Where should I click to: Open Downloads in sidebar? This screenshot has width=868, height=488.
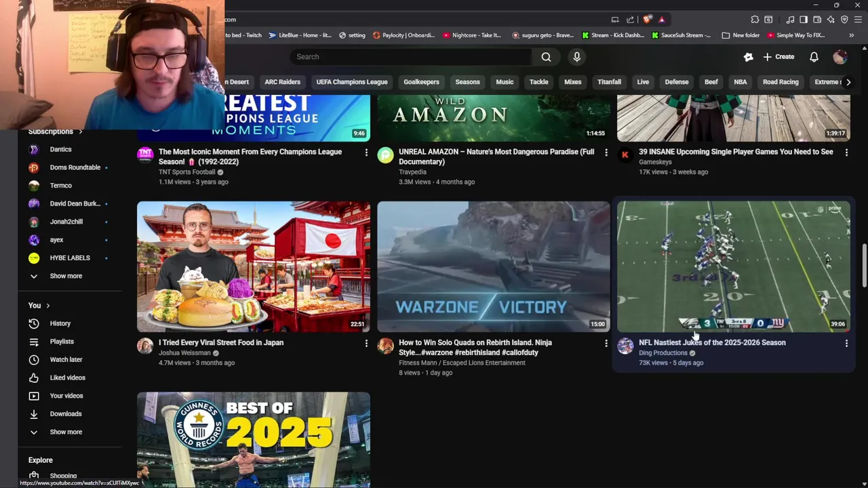(65, 413)
